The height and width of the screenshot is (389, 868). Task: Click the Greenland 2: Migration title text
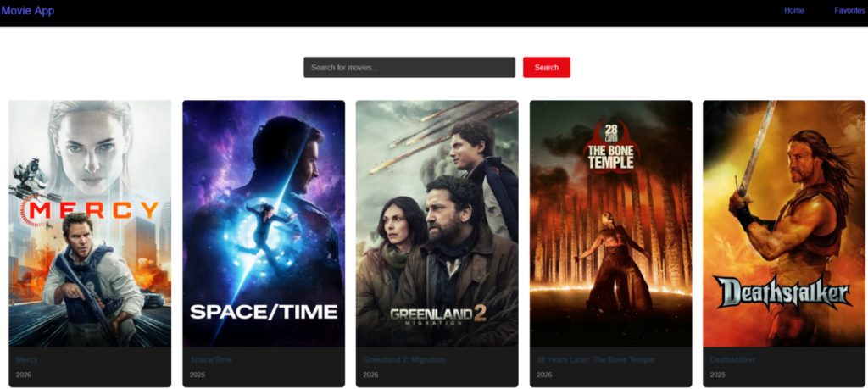(x=403, y=360)
